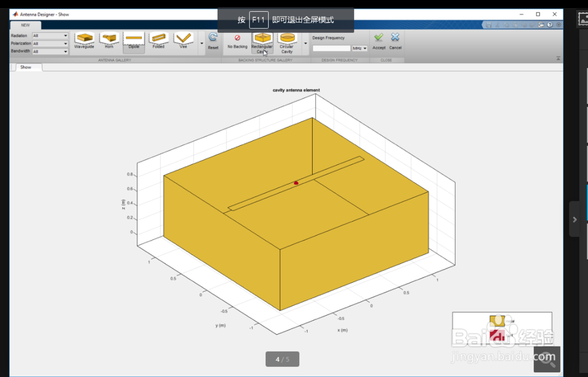Click the Cut scissors icon
This screenshot has height=377, width=588.
coord(497,25)
